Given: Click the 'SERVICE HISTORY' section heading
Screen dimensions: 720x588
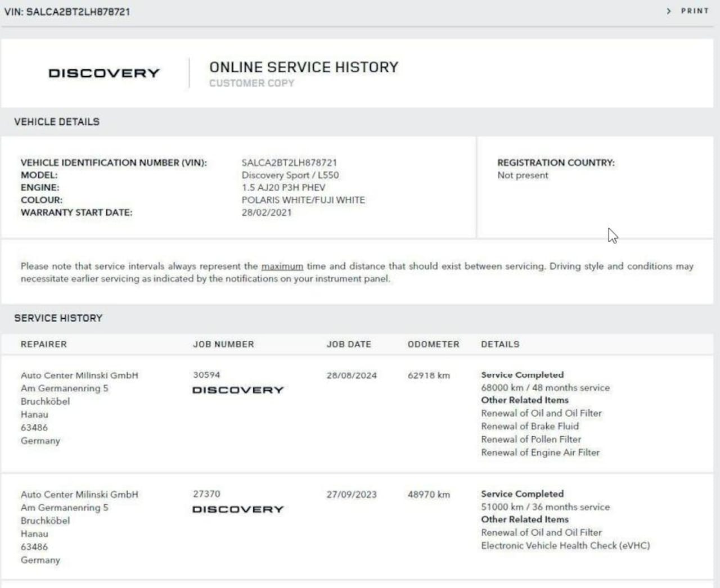Looking at the screenshot, I should tap(58, 318).
